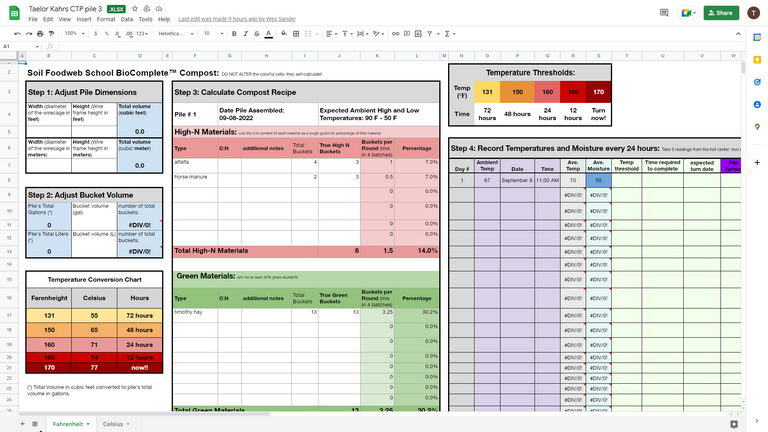Expand the text rotation dropdown
Image resolution: width=768 pixels, height=432 pixels.
[x=379, y=34]
